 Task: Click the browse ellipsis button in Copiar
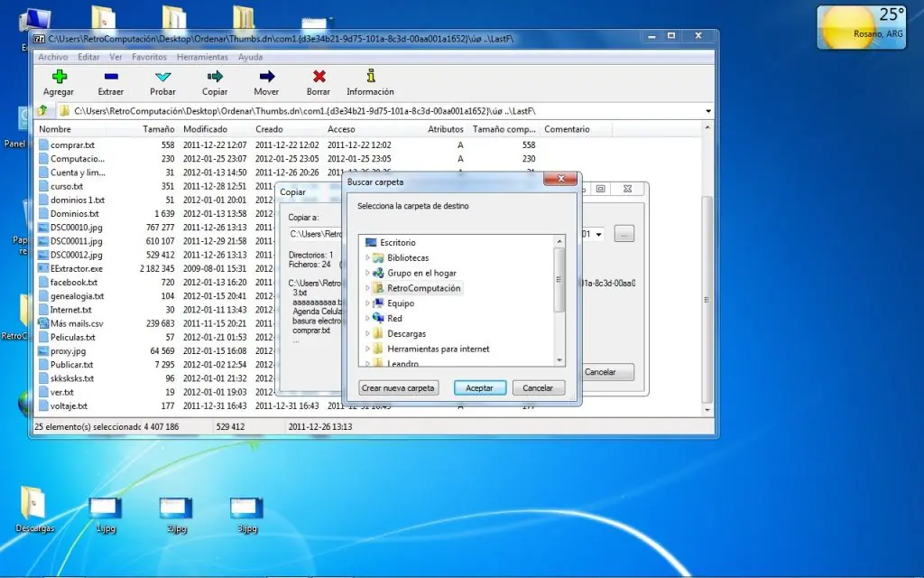pyautogui.click(x=624, y=234)
